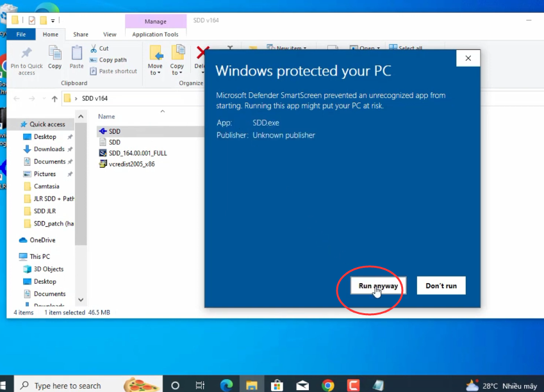Select the SDD application file with blue icon
544x392 pixels.
pos(115,131)
